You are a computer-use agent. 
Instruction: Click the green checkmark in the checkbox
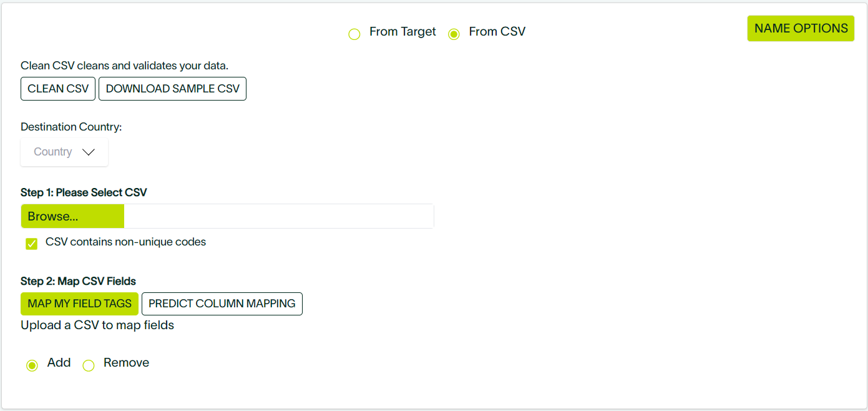click(x=31, y=244)
